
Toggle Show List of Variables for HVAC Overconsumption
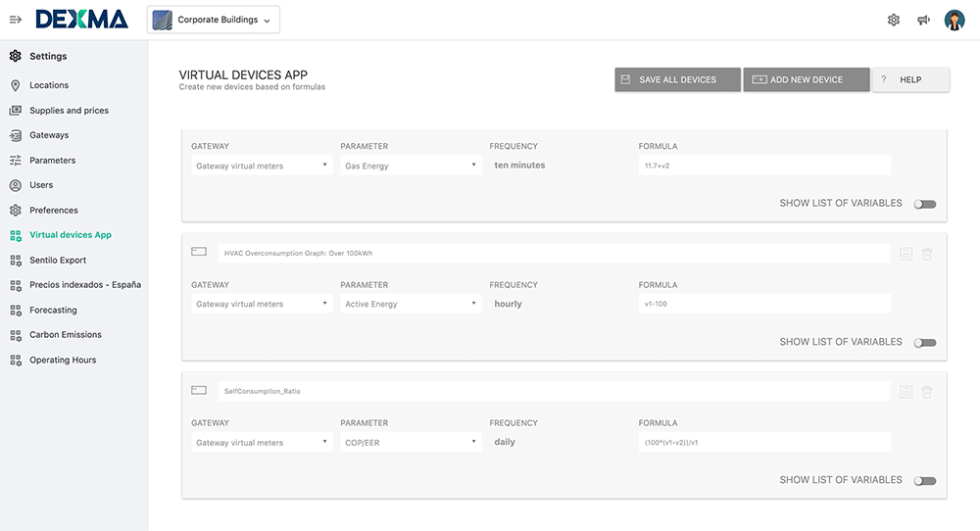click(x=925, y=343)
